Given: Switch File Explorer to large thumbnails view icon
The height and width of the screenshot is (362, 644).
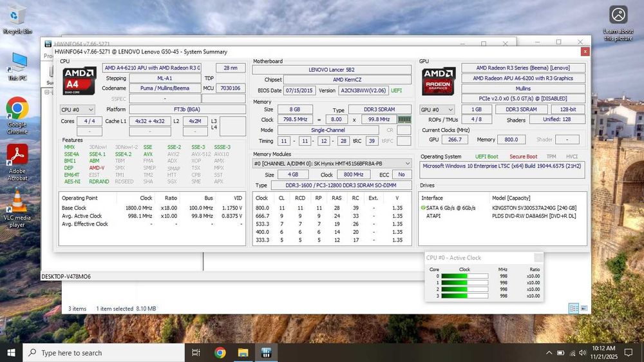Looking at the screenshot, I should point(583,308).
